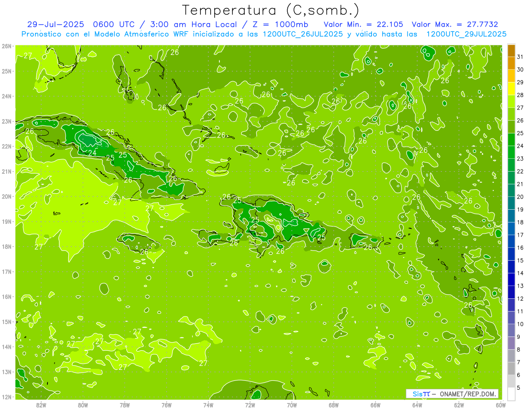Screen dimensions: 532x411
Task: Click purple color bar segment between 9 and 10
Action: point(511,330)
